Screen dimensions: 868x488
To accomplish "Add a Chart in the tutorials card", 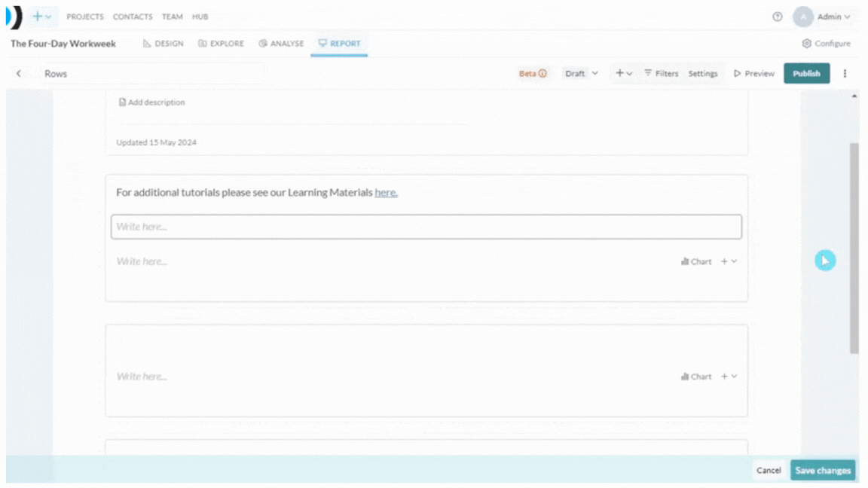I will pos(696,262).
